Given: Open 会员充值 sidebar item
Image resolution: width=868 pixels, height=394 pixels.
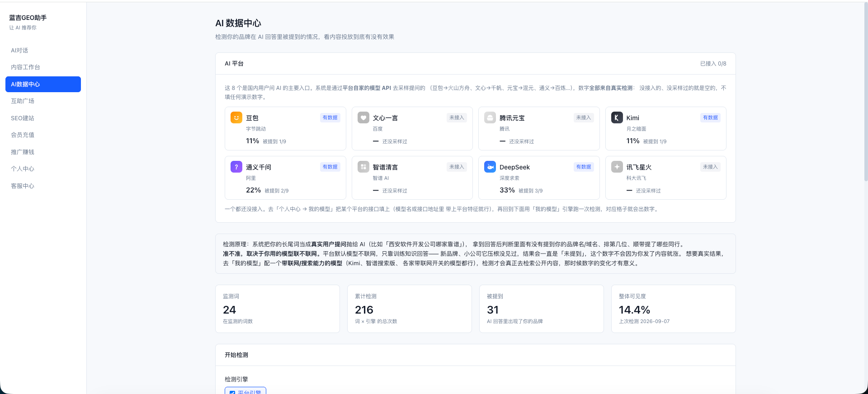Looking at the screenshot, I should coord(43,135).
